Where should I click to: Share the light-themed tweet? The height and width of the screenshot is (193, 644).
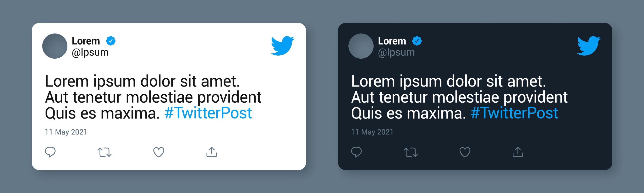pos(212,152)
